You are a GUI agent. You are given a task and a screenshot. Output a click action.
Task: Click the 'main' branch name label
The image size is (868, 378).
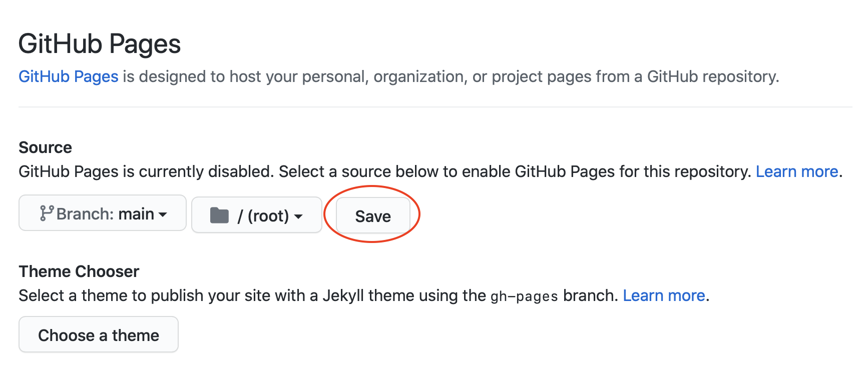tap(136, 214)
